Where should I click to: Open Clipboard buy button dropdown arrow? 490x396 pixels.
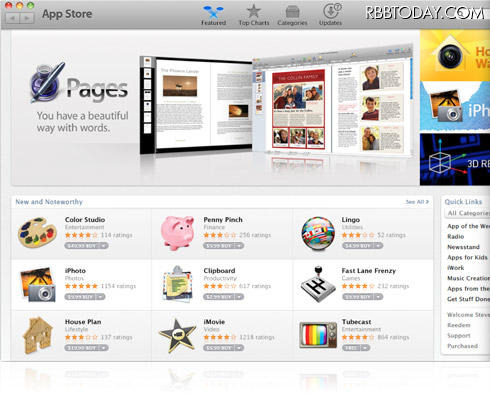point(239,297)
